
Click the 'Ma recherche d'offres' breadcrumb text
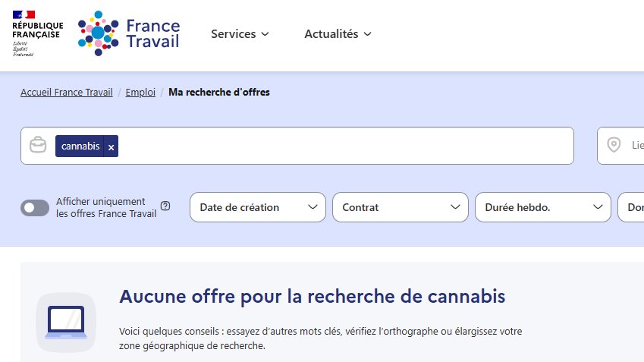(219, 92)
